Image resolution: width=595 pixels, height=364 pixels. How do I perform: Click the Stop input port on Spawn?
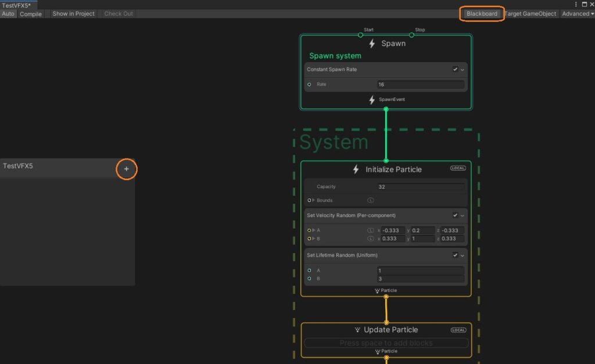click(411, 35)
